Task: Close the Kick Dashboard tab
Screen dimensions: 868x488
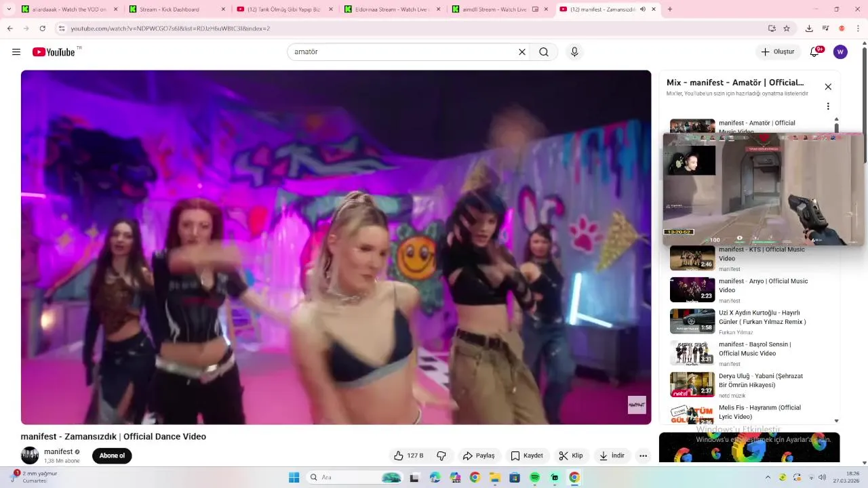Action: point(223,9)
